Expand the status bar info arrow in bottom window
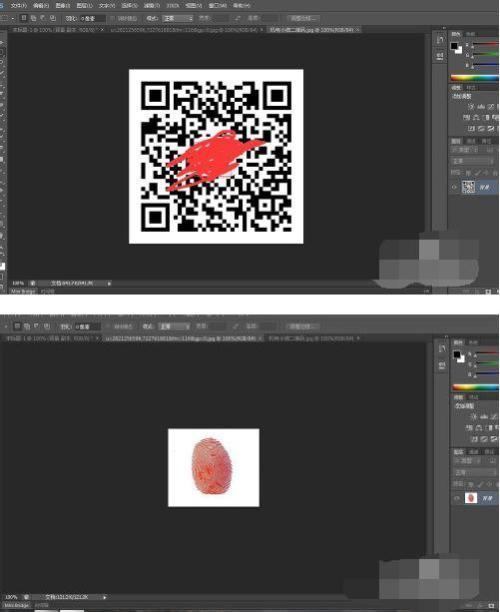 coord(104,597)
